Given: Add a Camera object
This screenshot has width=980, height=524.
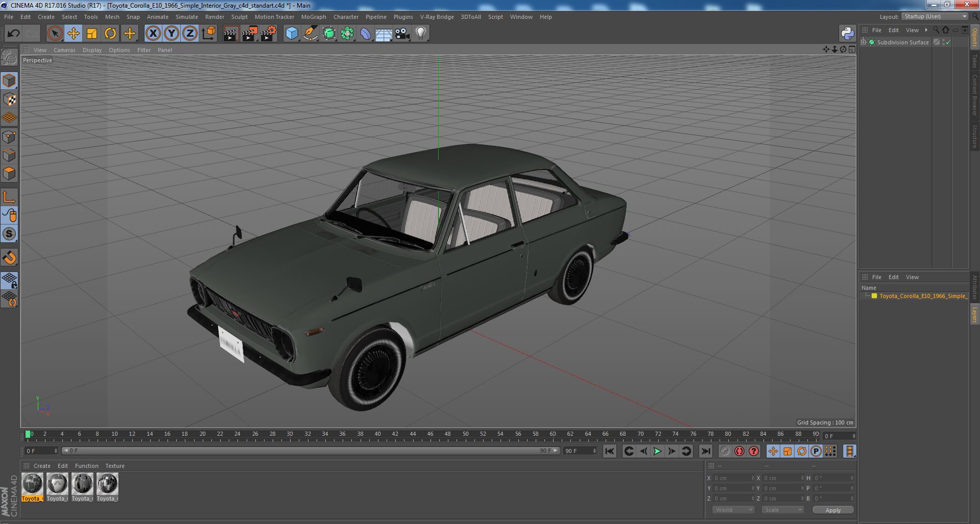Looking at the screenshot, I should 402,34.
